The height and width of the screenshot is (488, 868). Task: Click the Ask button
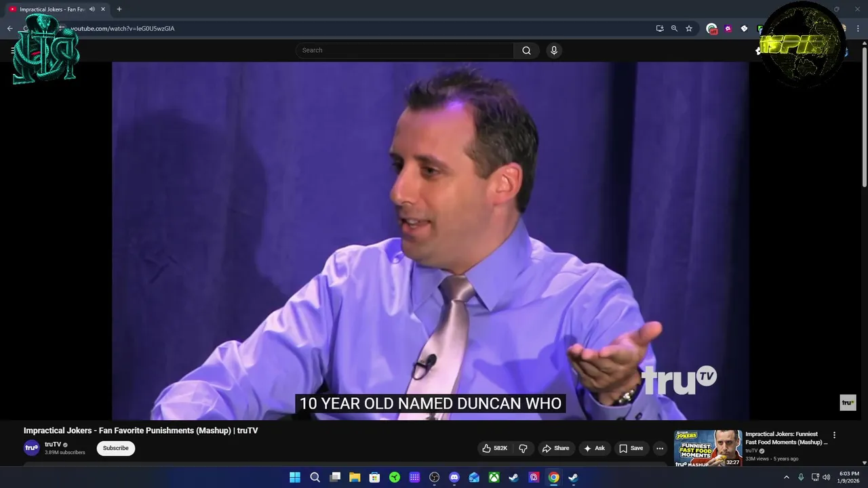[594, 448]
